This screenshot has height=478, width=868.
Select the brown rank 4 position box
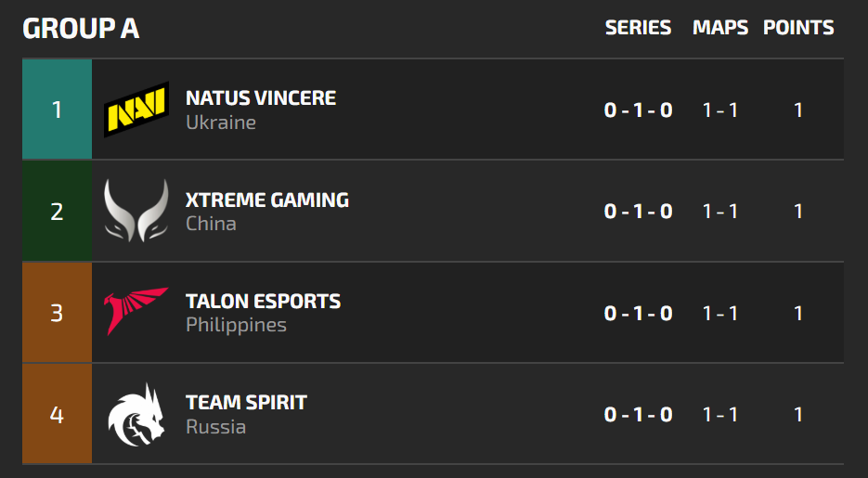click(57, 414)
